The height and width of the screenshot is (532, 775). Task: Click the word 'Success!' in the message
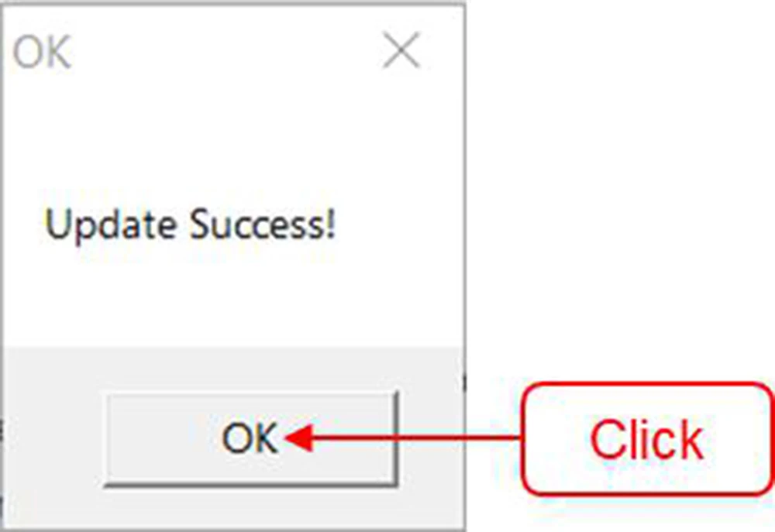coord(263,224)
